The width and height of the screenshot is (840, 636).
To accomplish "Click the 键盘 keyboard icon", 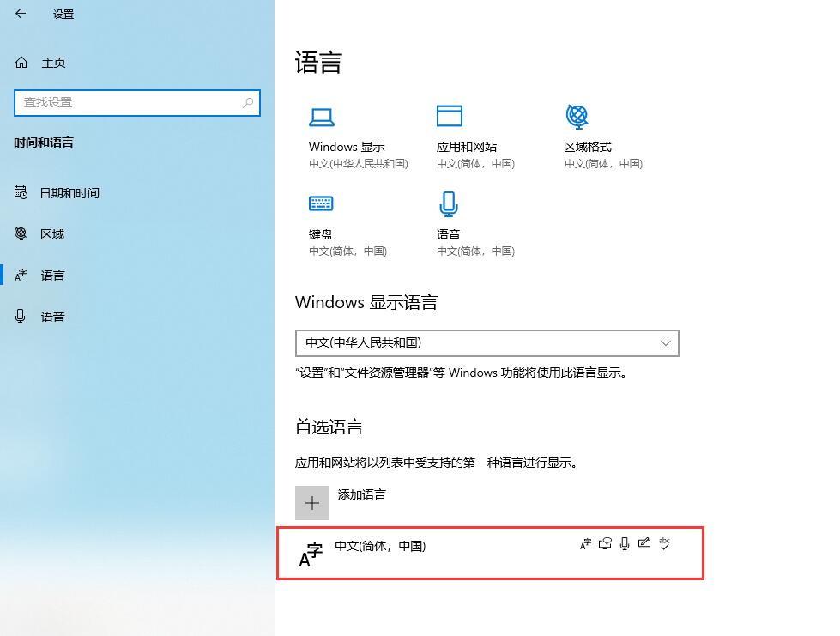I will pyautogui.click(x=321, y=203).
